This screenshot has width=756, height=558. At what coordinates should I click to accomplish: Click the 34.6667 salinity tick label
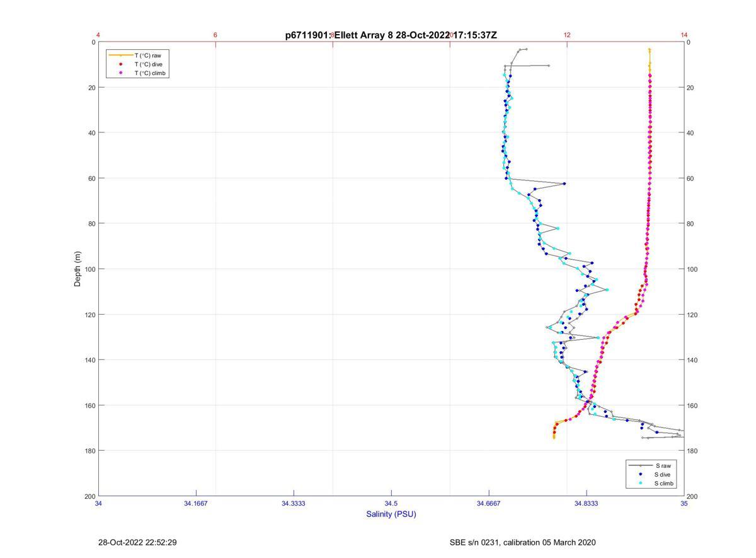(x=489, y=504)
